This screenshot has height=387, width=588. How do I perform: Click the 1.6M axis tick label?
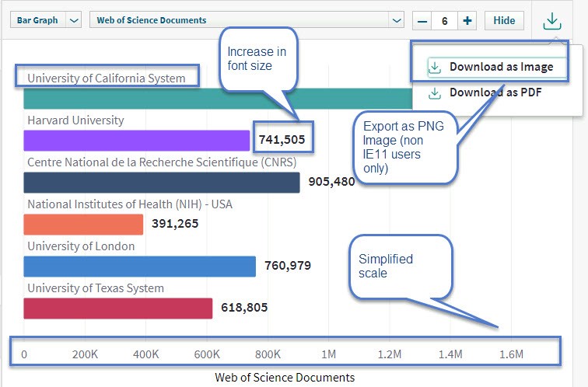tap(512, 354)
